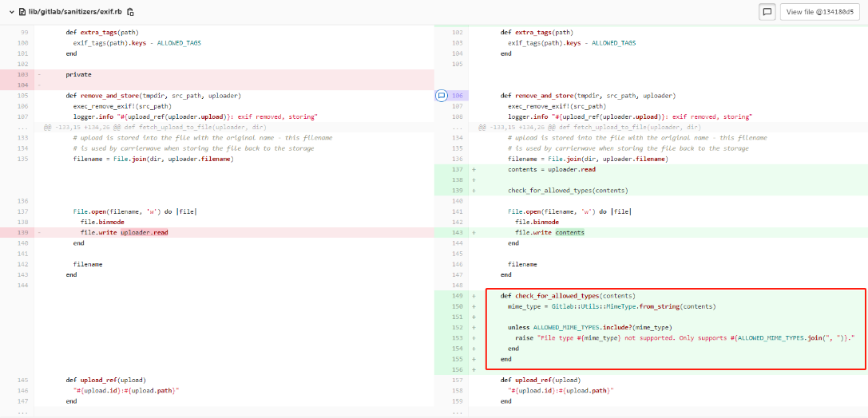The height and width of the screenshot is (418, 868).
Task: Click old line 105 'def remove_and_store' code
Action: (153, 96)
